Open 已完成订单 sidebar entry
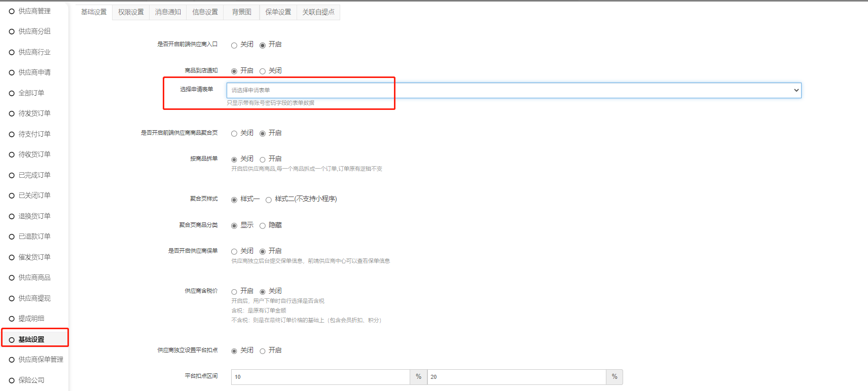868x391 pixels. [34, 175]
